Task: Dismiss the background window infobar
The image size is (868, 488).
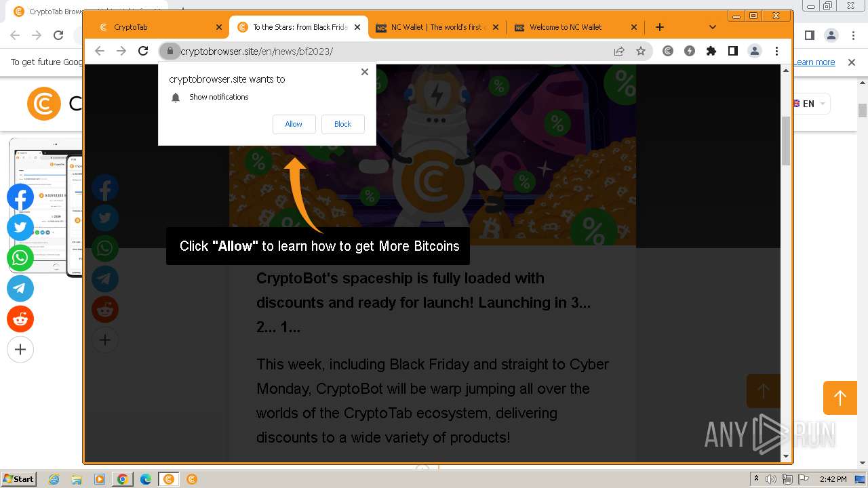Action: [x=852, y=62]
